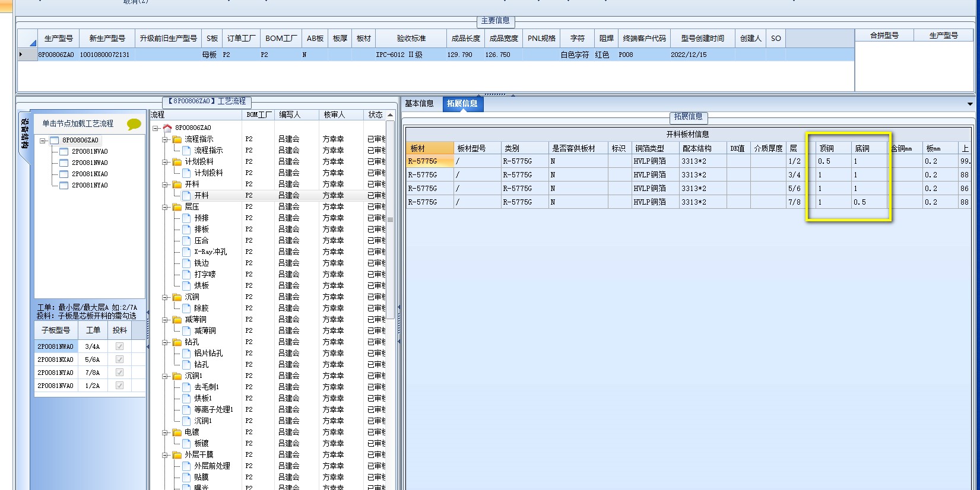980x490 pixels.
Task: Open the tab list dropdown arrow at right
Action: (x=970, y=104)
